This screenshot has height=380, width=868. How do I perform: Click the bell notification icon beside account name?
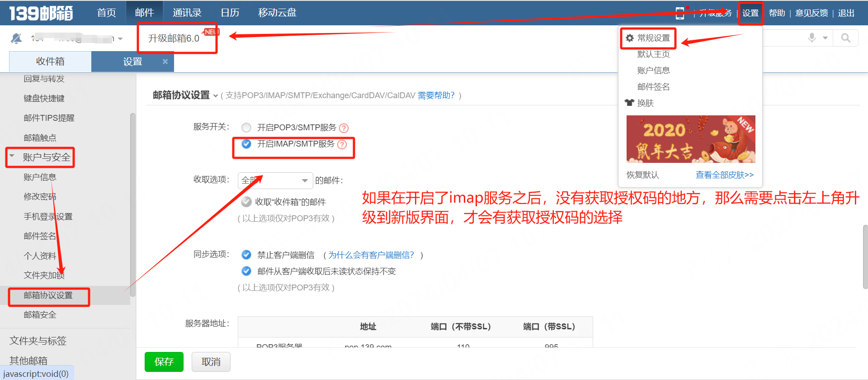(16, 38)
